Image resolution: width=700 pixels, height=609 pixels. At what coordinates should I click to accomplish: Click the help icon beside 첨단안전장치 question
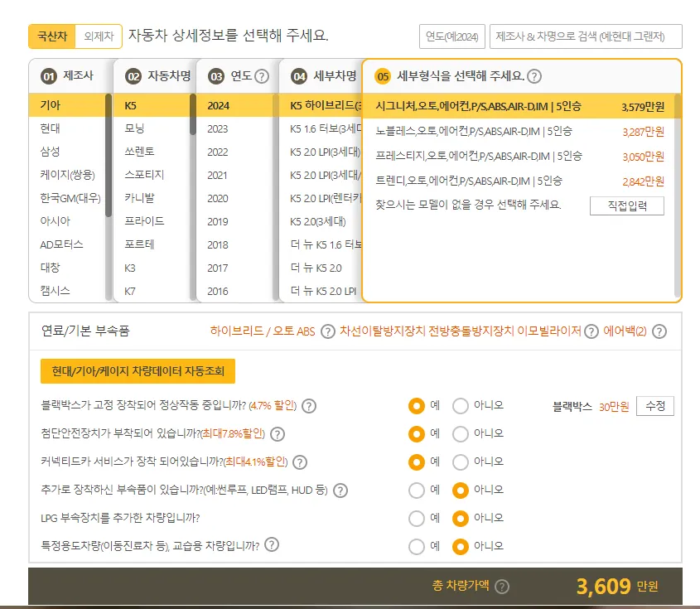tap(278, 433)
